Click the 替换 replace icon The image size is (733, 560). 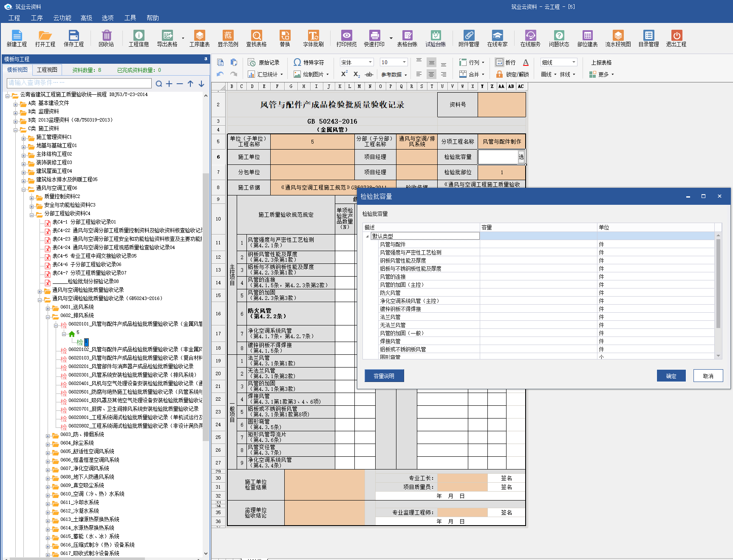[x=285, y=38]
